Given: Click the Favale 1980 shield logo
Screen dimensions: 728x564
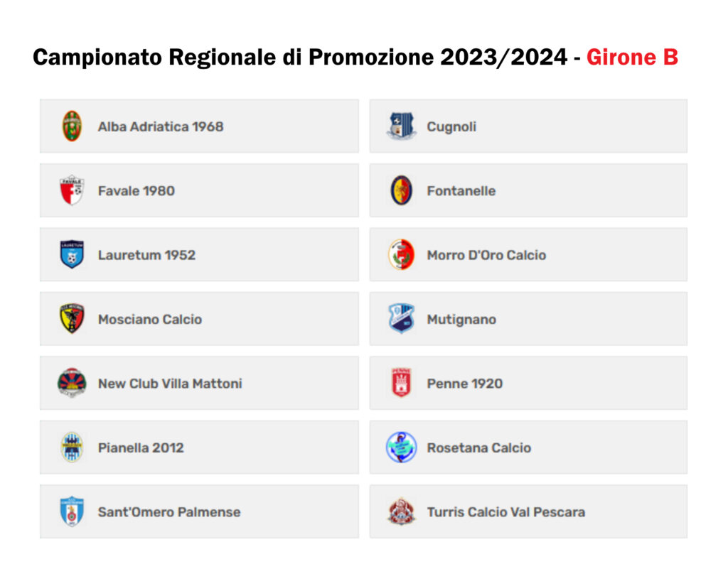Looking at the screenshot, I should pos(72,190).
